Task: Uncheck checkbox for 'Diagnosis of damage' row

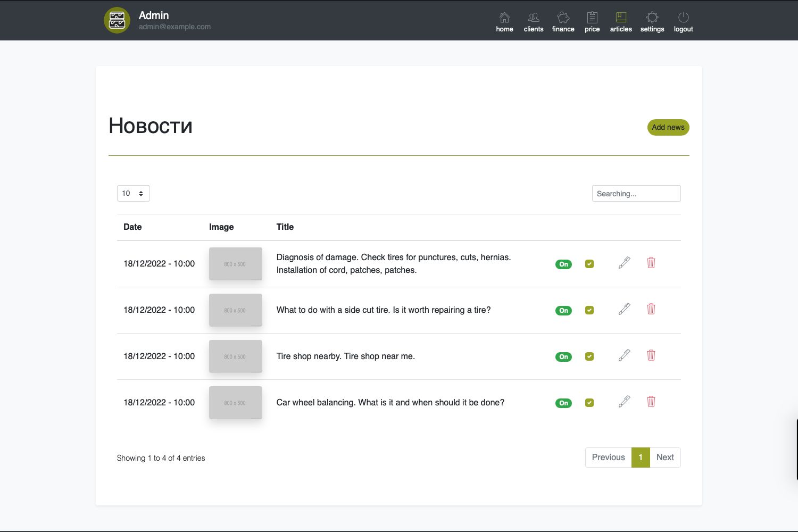Action: coord(589,264)
